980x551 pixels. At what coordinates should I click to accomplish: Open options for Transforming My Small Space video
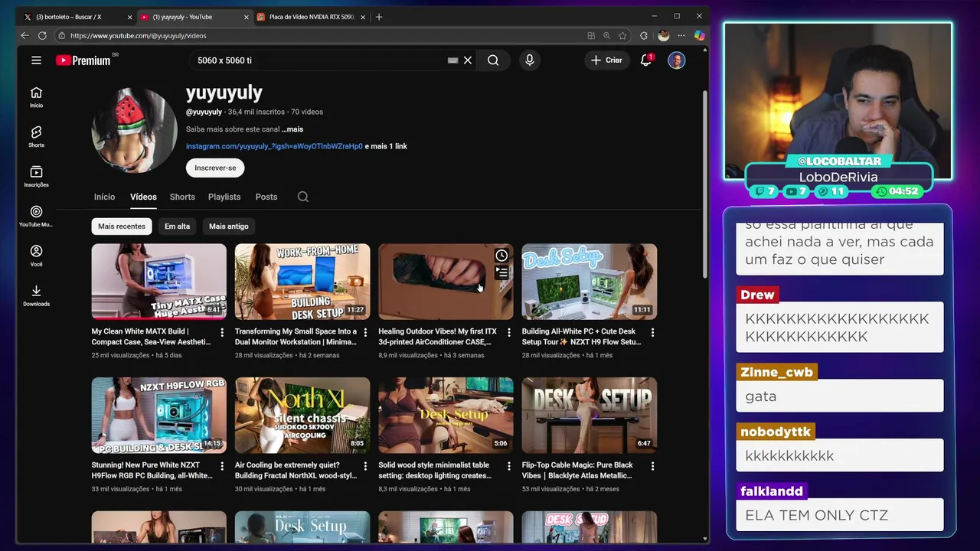coord(365,332)
